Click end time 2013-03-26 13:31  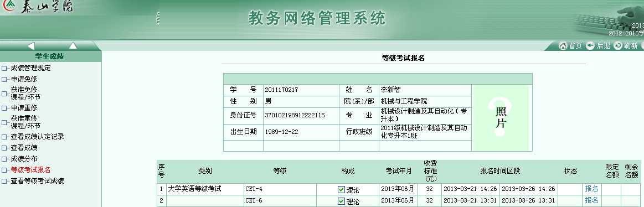528,200
